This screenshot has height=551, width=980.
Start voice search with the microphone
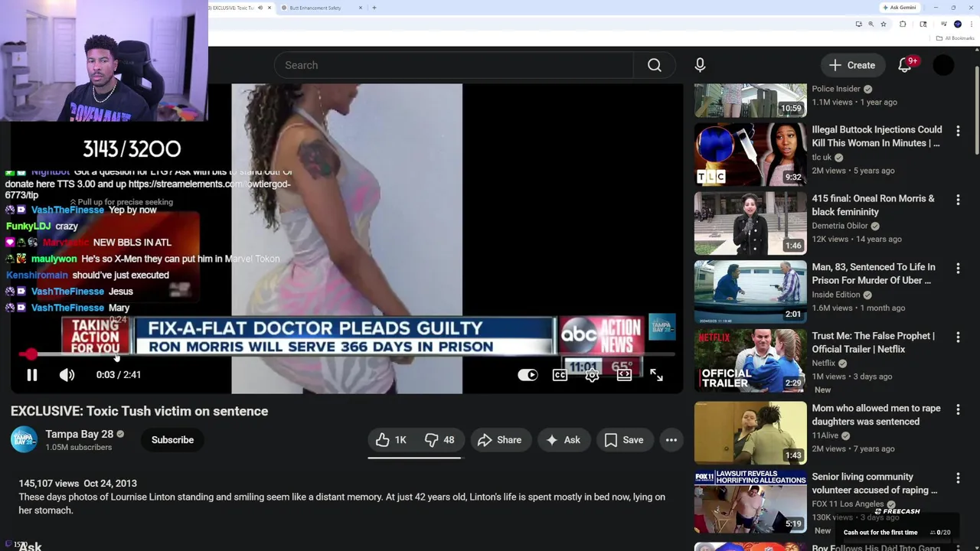tap(700, 65)
